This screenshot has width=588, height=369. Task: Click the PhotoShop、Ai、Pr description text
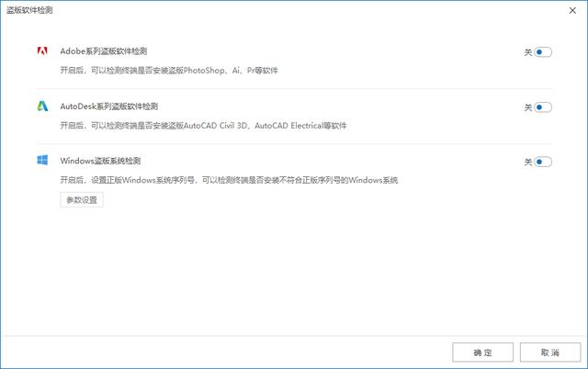pyautogui.click(x=169, y=71)
